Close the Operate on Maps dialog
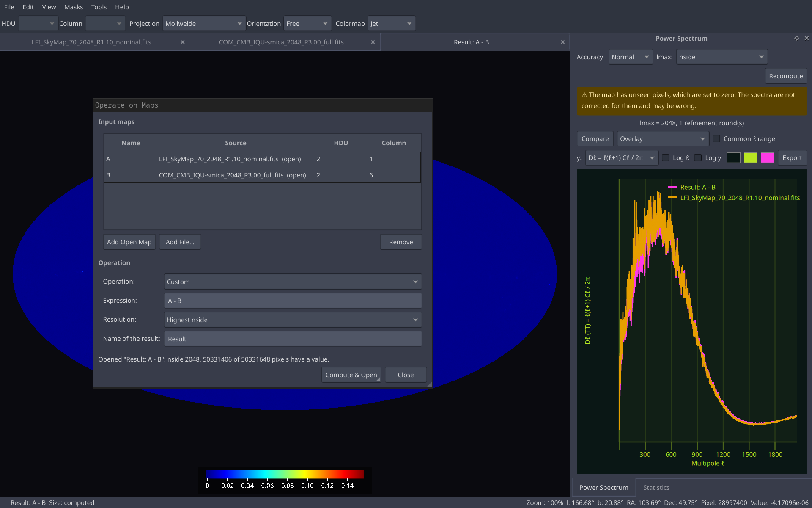812x508 pixels. click(406, 375)
